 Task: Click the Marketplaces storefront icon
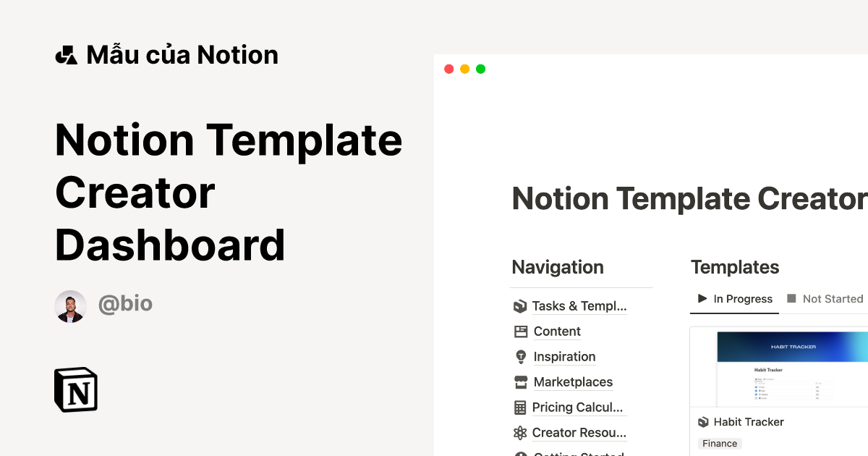(x=519, y=382)
